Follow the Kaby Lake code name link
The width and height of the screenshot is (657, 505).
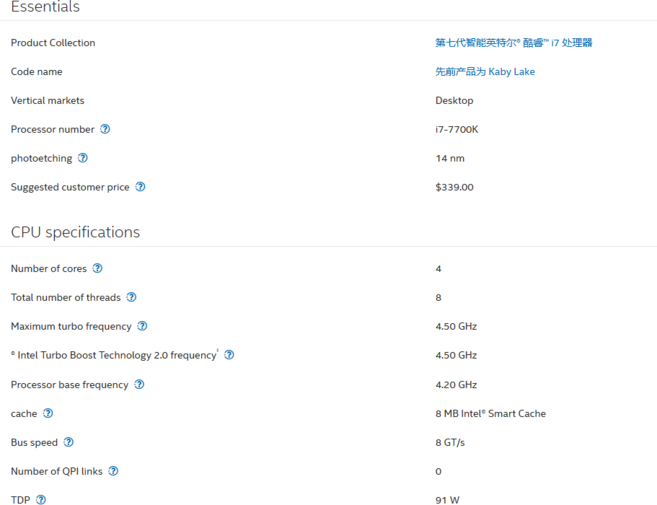click(485, 72)
